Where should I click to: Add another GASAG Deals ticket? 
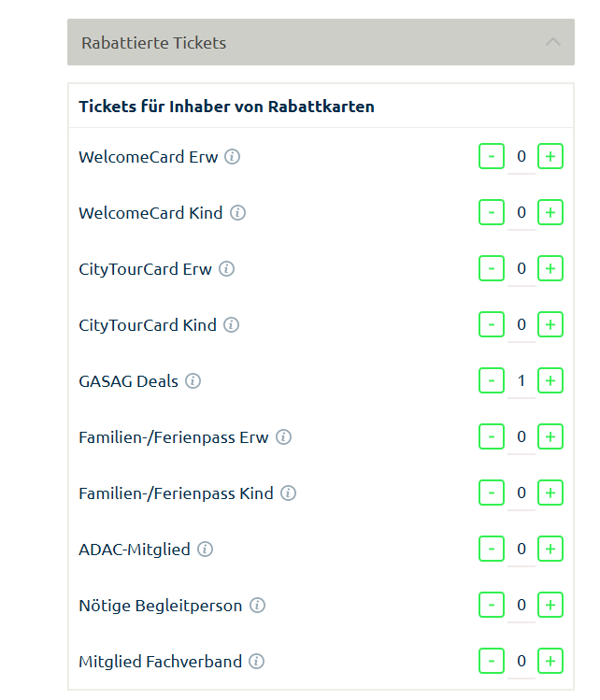pyautogui.click(x=550, y=381)
